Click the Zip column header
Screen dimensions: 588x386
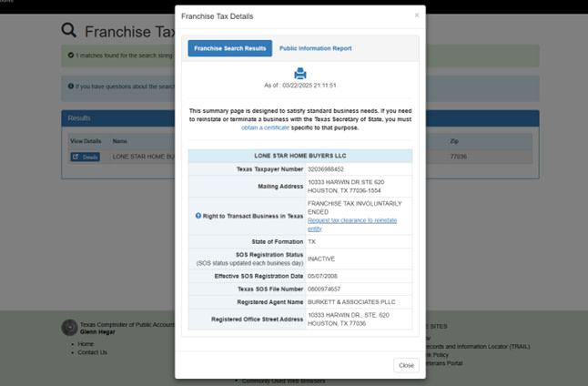click(x=454, y=141)
